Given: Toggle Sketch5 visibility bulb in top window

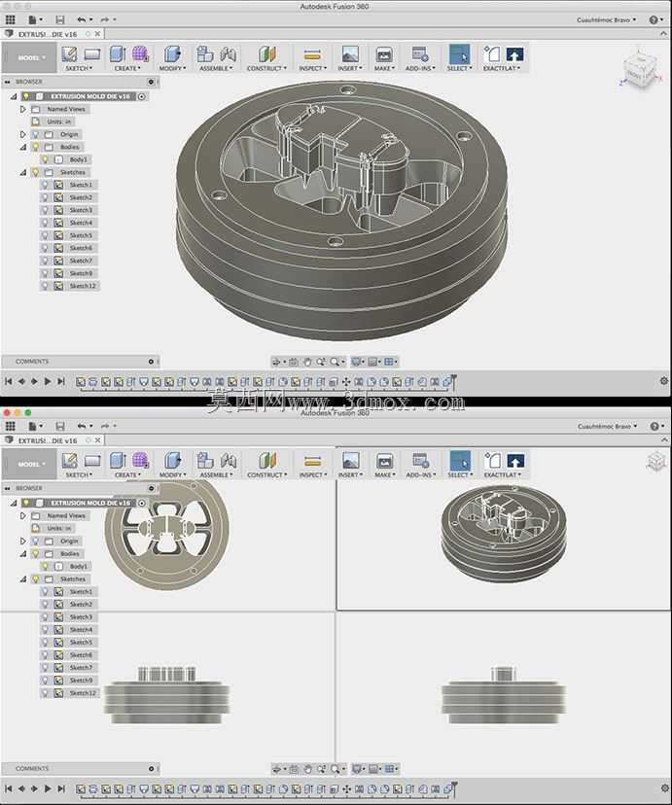Looking at the screenshot, I should (45, 235).
